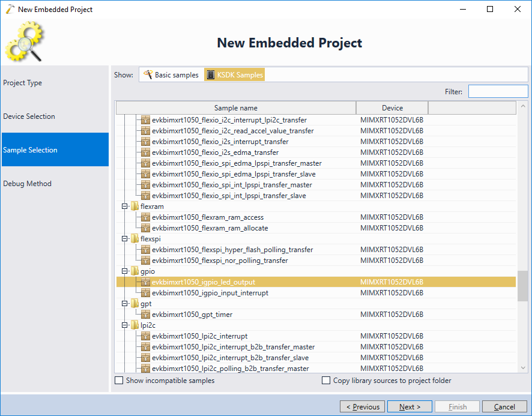Click icon of flexio_spi_edma_lpspi_transfer_slave
This screenshot has width=532, height=416.
[145, 174]
